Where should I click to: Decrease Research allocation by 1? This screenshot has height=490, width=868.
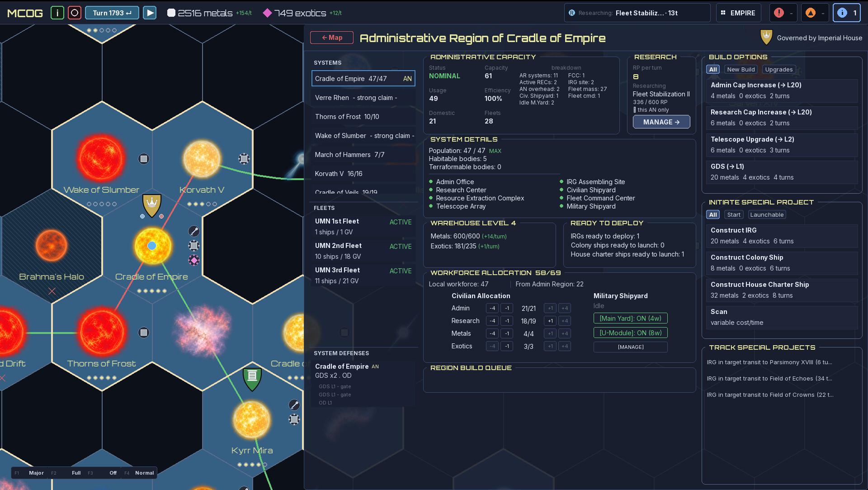tap(507, 321)
